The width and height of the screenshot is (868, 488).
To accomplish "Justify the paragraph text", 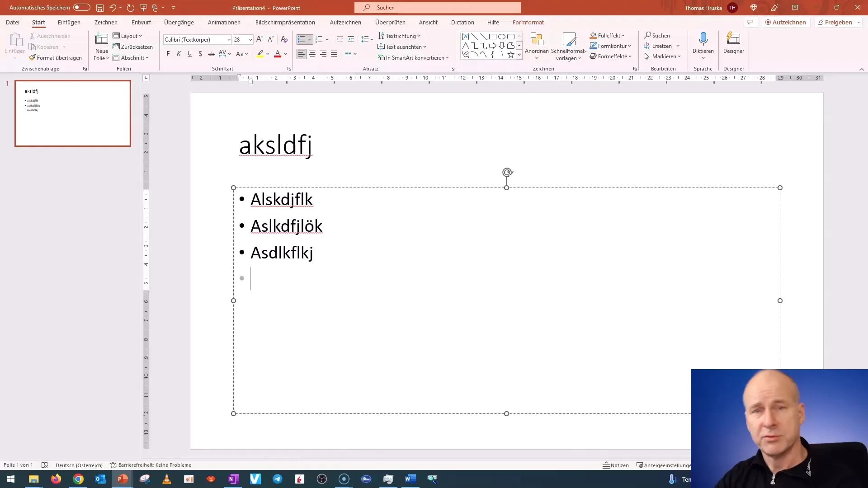I will 334,54.
